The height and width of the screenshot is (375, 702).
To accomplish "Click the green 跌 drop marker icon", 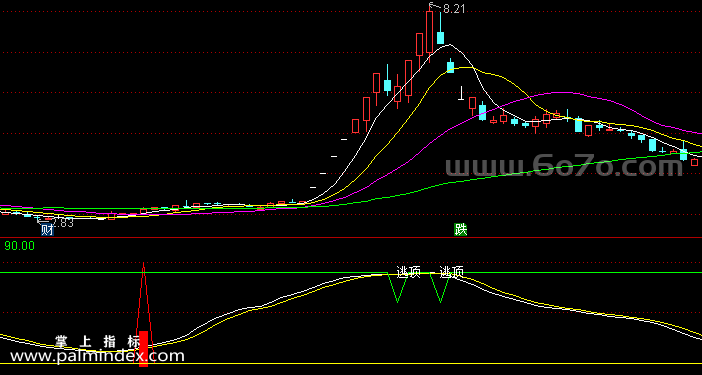I will coord(461,230).
